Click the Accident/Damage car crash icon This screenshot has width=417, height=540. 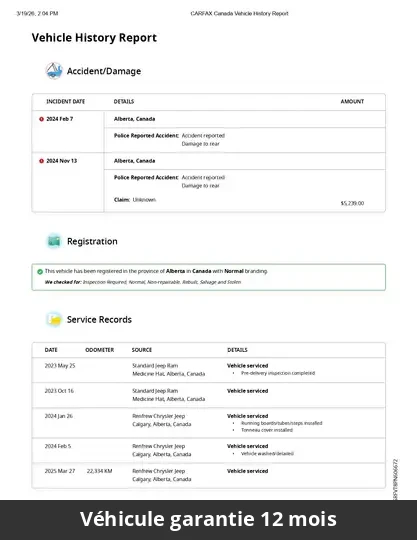tap(54, 71)
